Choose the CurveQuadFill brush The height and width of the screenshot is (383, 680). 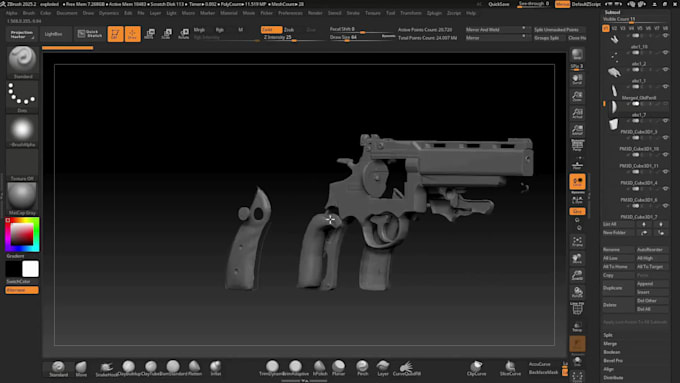click(x=406, y=368)
